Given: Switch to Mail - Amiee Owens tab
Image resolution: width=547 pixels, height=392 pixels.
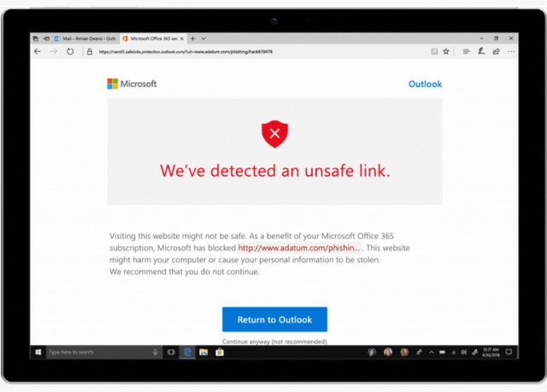Looking at the screenshot, I should click(85, 38).
